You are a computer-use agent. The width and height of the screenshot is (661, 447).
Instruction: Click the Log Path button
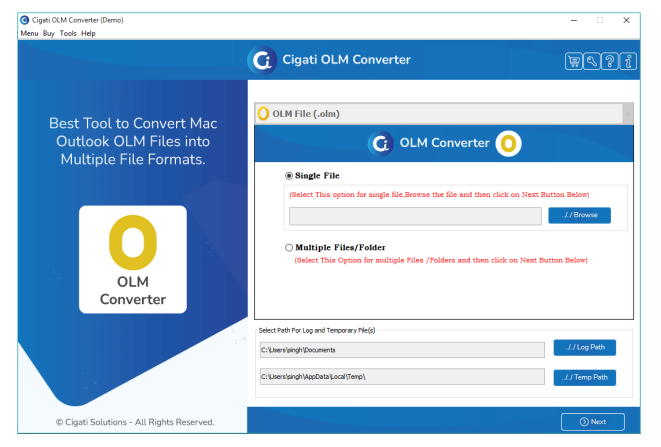584,347
